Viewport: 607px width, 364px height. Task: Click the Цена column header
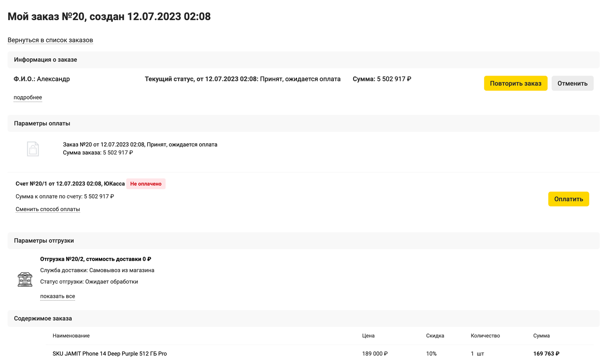click(368, 336)
